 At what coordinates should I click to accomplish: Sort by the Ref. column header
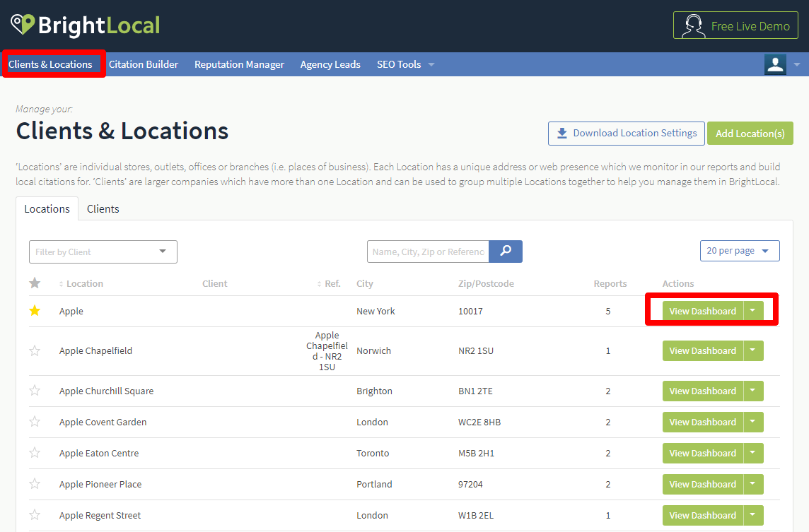tap(329, 283)
